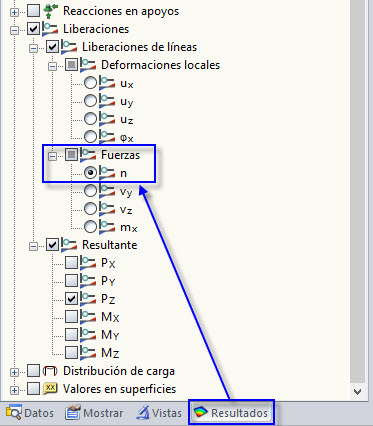Click the icon beside Px

point(88,263)
